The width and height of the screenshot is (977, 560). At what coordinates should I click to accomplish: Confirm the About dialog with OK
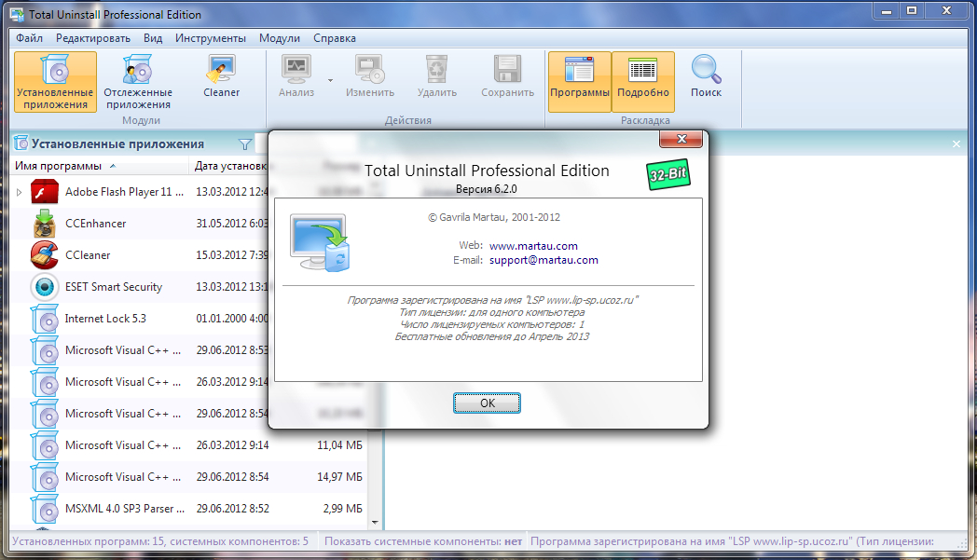(487, 403)
